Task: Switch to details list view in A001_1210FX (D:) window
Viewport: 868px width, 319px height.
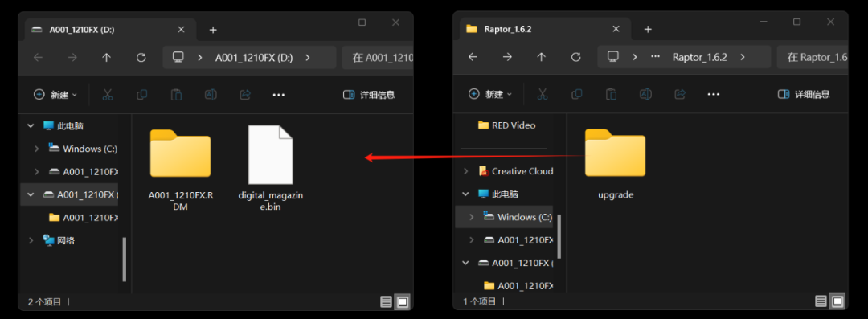Action: coord(387,302)
